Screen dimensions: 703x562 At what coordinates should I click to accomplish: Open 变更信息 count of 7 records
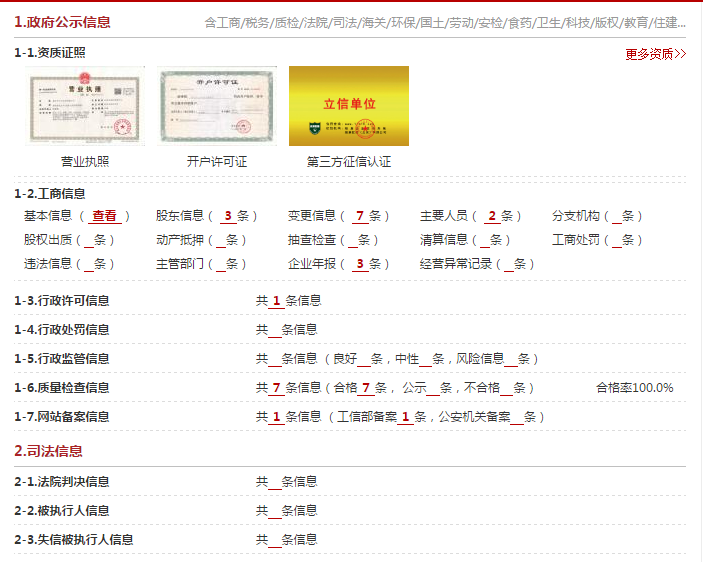coord(359,216)
